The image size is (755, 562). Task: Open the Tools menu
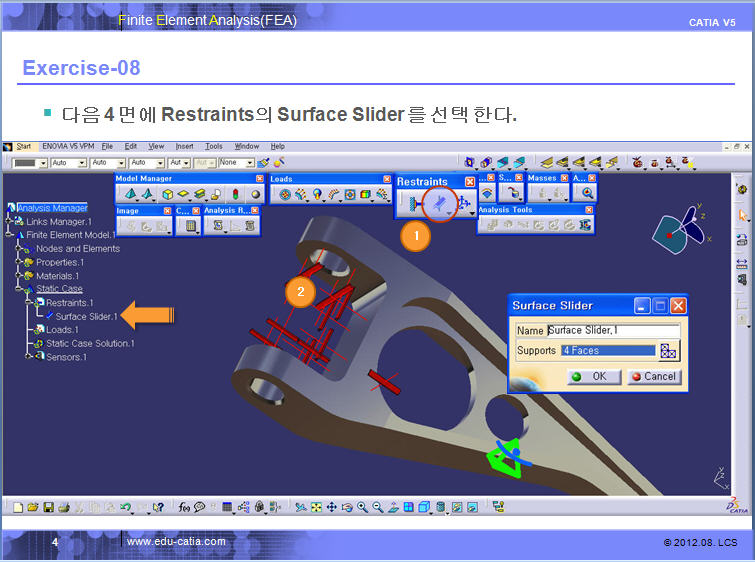pyautogui.click(x=214, y=146)
